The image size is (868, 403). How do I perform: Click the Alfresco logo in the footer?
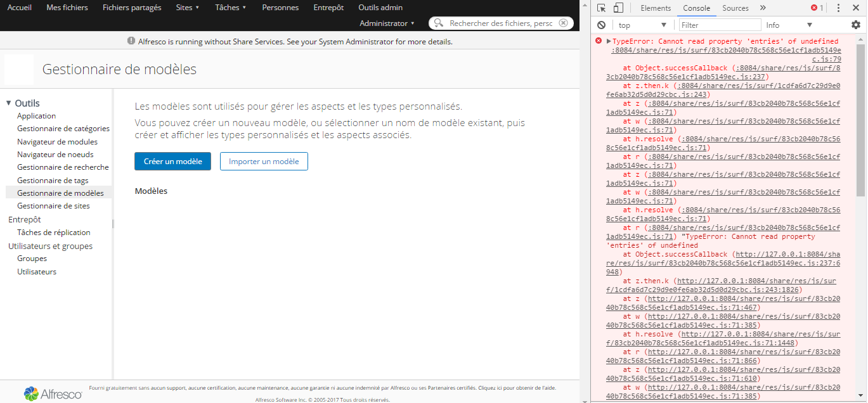coord(53,393)
